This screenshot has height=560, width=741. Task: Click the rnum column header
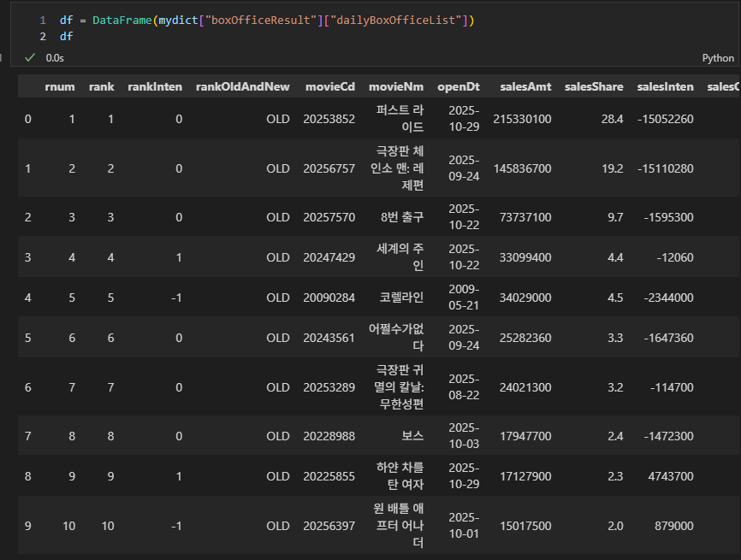[x=60, y=87]
